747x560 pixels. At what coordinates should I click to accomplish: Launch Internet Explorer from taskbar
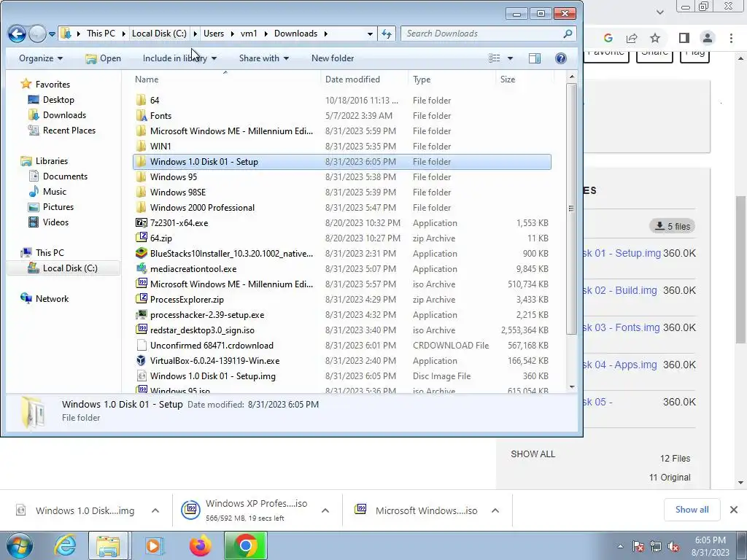tap(65, 545)
